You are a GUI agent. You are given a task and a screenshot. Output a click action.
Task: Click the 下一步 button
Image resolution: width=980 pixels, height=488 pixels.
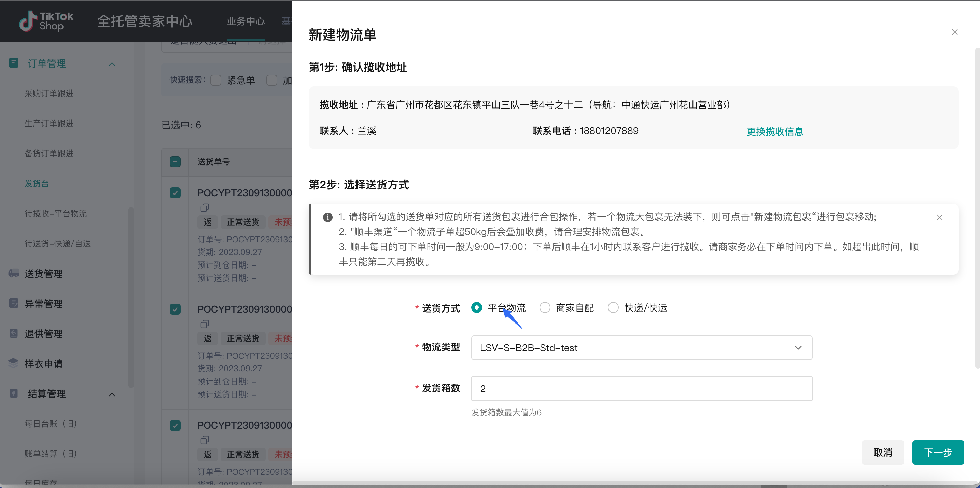pos(938,452)
